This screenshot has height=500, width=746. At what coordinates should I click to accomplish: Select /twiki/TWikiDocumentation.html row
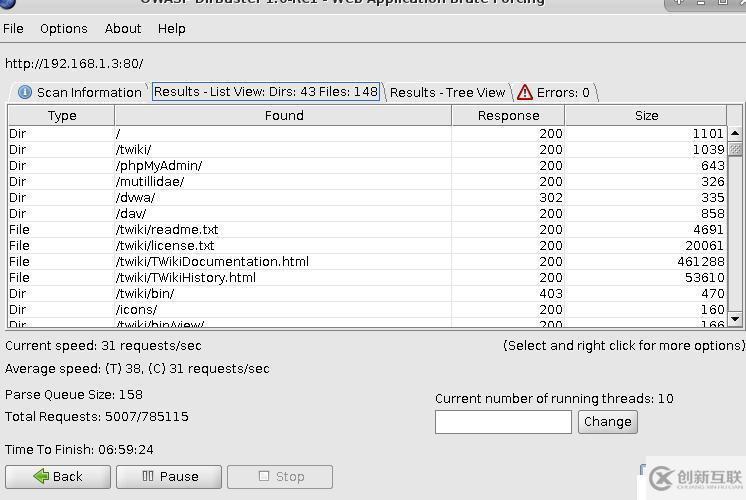(367, 262)
